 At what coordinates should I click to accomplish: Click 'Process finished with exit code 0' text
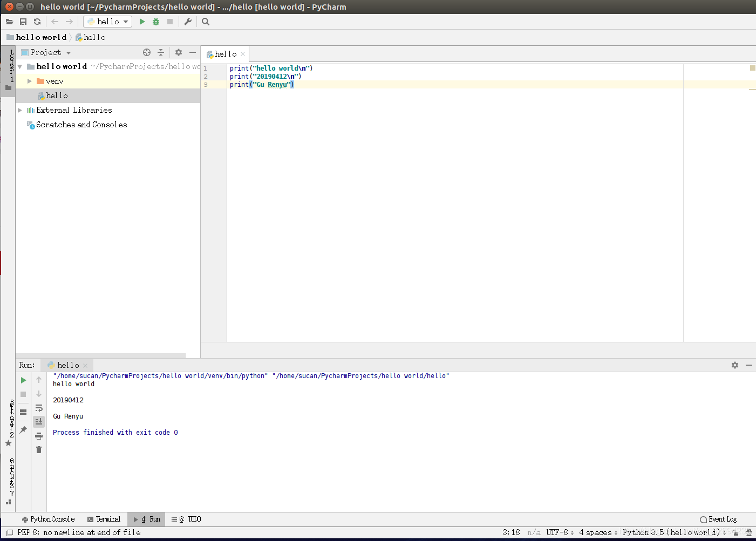pyautogui.click(x=115, y=433)
